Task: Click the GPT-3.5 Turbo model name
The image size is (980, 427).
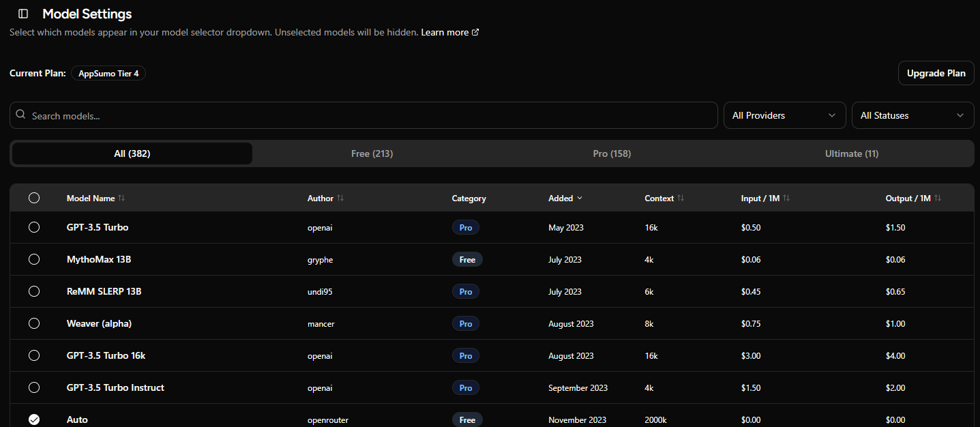Action: (x=98, y=227)
